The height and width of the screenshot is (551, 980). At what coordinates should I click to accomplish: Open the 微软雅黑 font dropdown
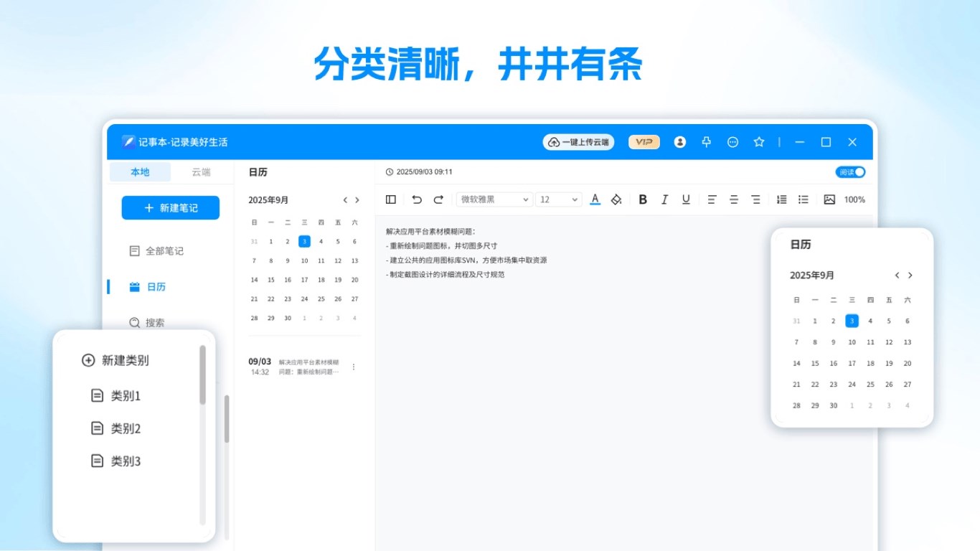point(494,199)
